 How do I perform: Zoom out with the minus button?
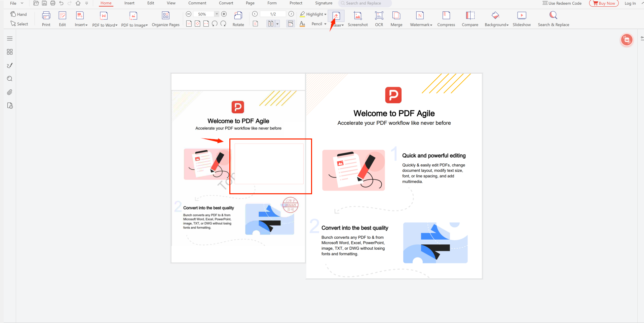[189, 14]
